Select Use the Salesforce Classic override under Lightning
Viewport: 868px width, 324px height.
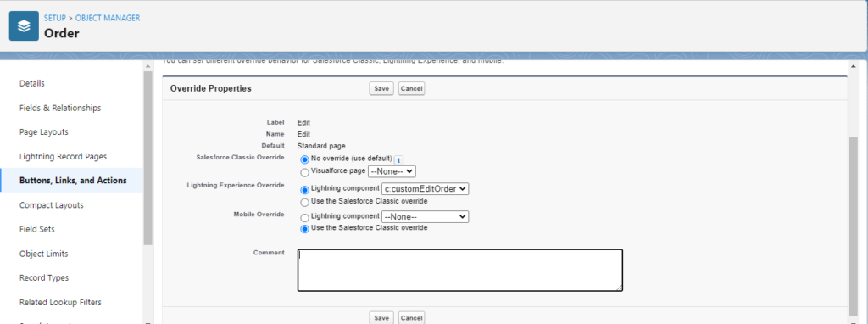(x=305, y=203)
